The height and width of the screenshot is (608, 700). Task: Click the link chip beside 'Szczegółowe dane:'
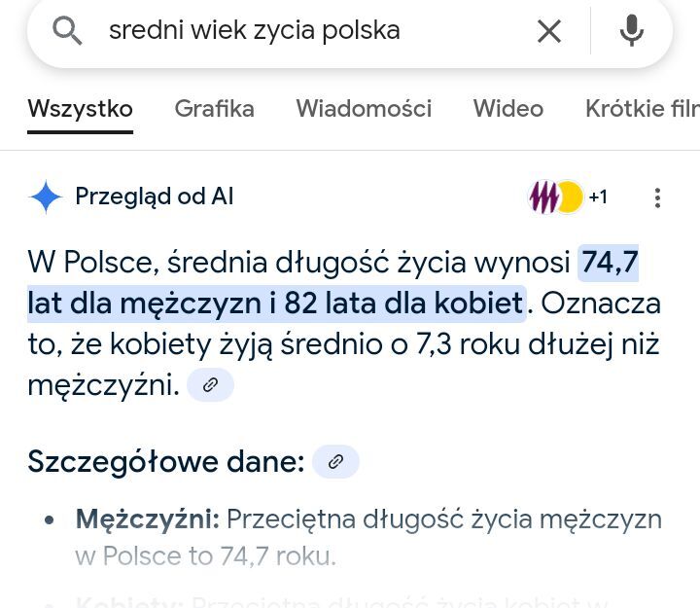[335, 461]
